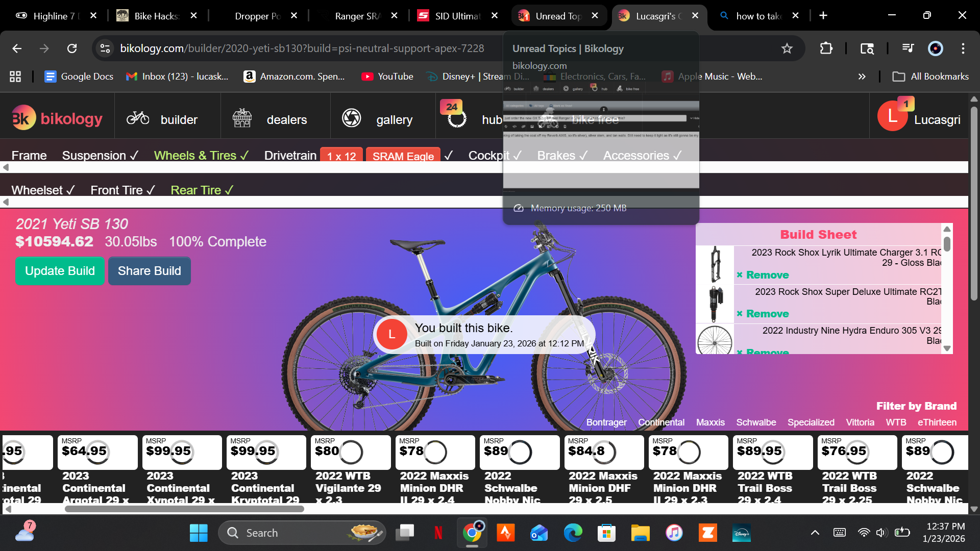Open the dealers storefront icon
The width and height of the screenshot is (980, 551).
click(x=242, y=117)
